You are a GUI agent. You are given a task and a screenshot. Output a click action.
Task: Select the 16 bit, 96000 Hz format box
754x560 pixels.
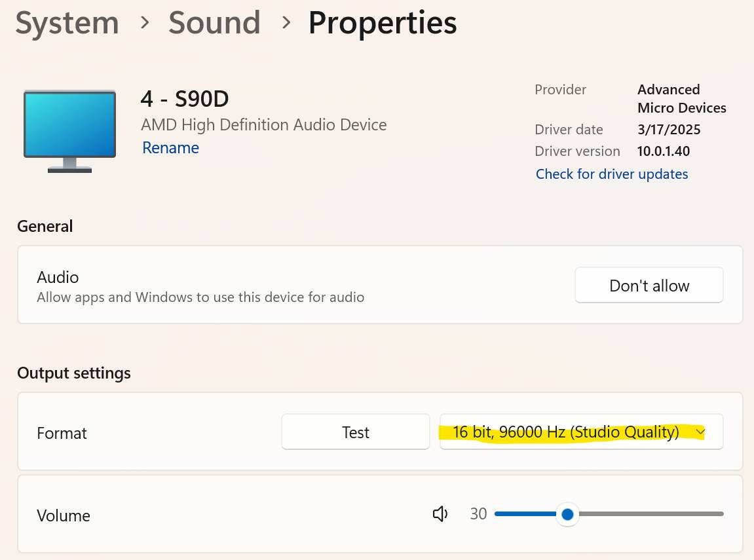tap(581, 432)
